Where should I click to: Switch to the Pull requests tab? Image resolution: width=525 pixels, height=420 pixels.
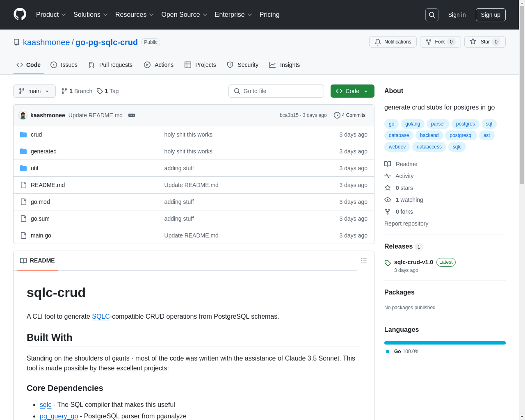[110, 65]
